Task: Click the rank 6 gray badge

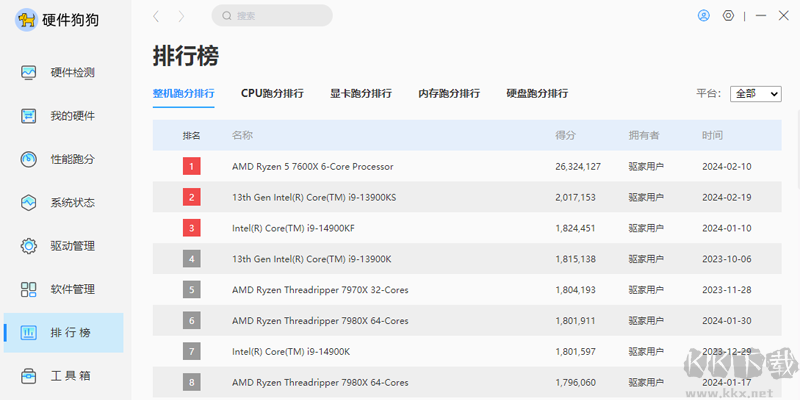Action: coord(192,320)
